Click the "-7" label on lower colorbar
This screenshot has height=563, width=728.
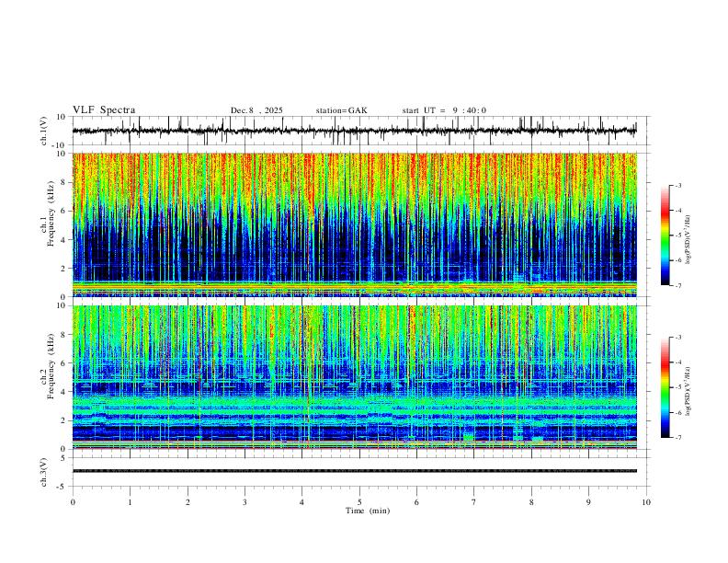point(677,437)
